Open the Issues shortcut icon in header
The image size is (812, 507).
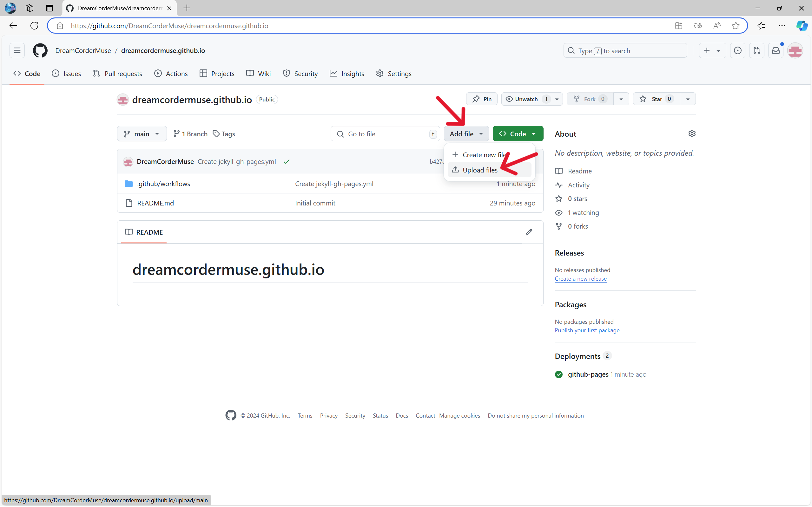pyautogui.click(x=737, y=51)
